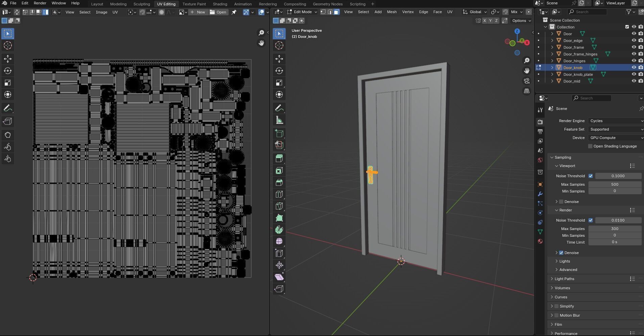Select the Shear tool
The width and height of the screenshot is (644, 336).
[x=279, y=277]
